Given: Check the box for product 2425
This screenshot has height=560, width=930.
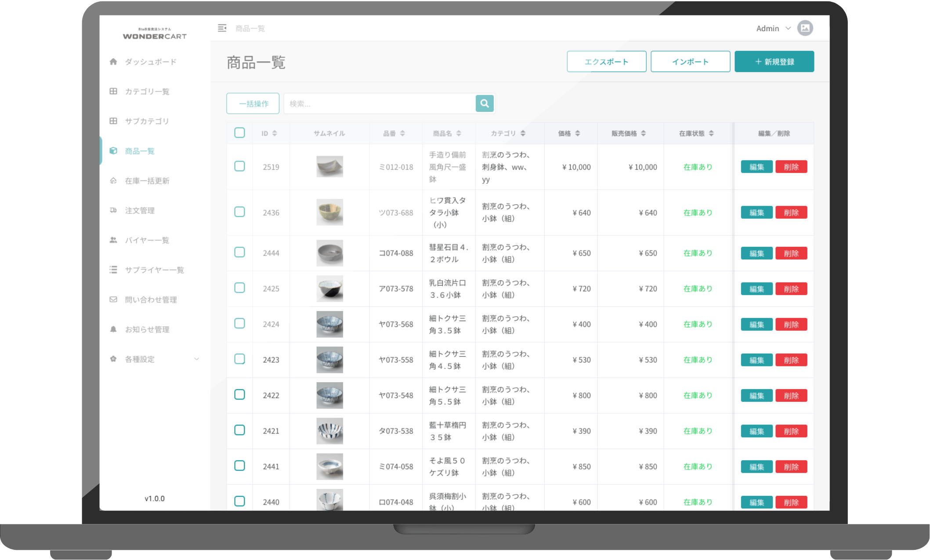Looking at the screenshot, I should tap(239, 288).
